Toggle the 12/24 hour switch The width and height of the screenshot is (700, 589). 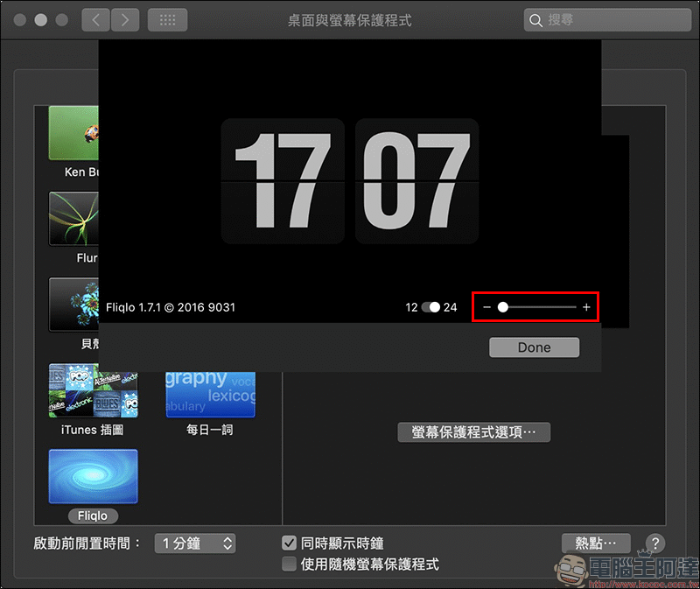[x=430, y=307]
